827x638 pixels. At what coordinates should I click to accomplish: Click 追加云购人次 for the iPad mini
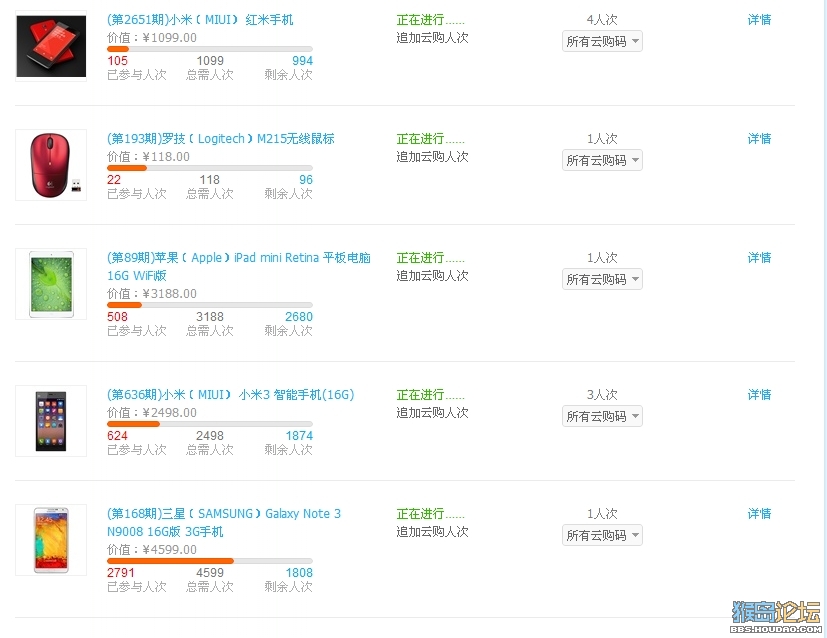432,276
